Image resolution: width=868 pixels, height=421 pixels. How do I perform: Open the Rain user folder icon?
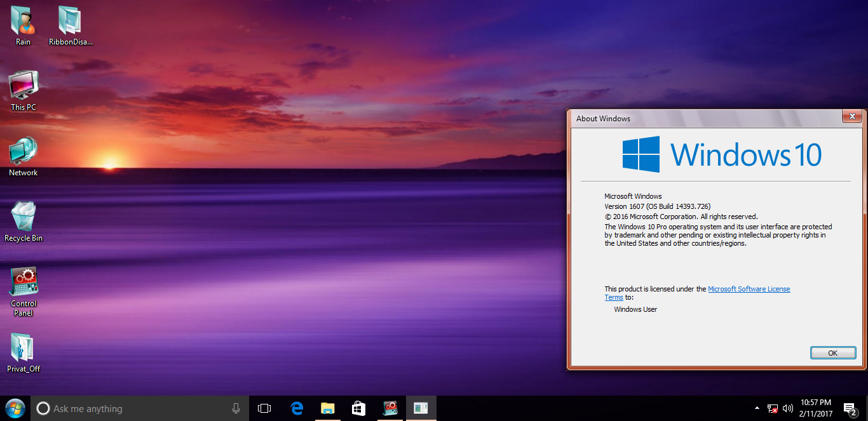[x=23, y=25]
